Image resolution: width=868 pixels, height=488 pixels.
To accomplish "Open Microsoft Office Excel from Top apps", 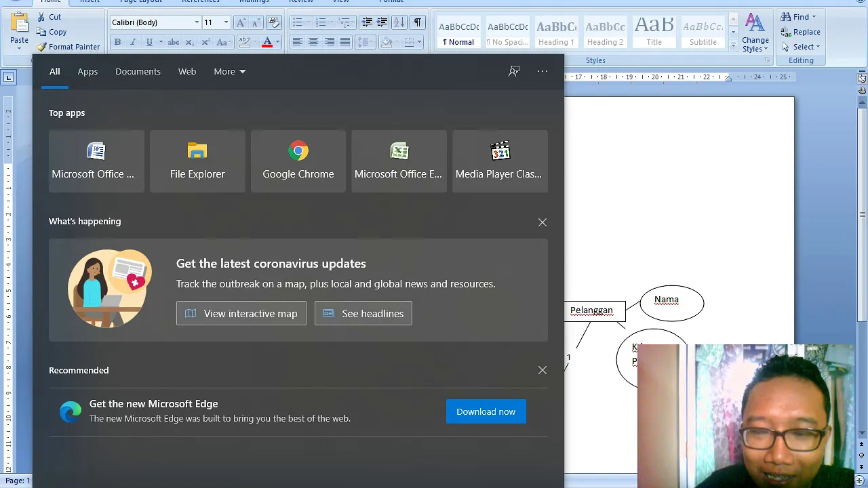I will (x=399, y=161).
